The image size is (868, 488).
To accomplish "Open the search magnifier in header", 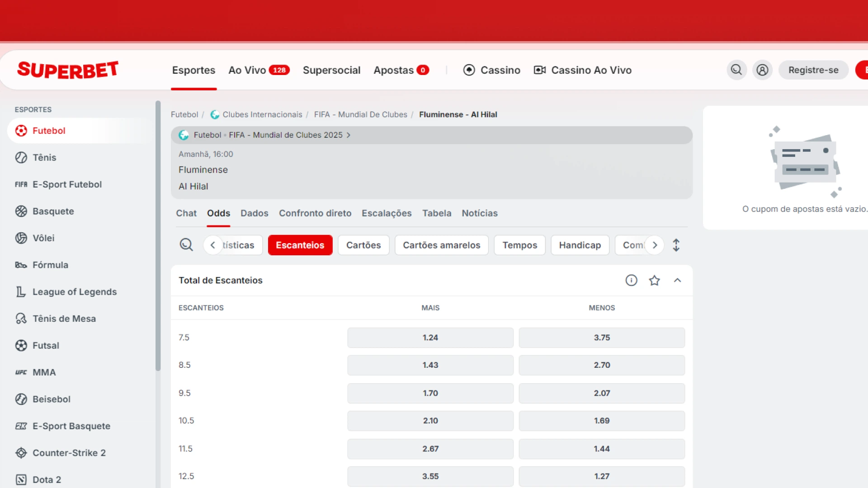I will 736,70.
